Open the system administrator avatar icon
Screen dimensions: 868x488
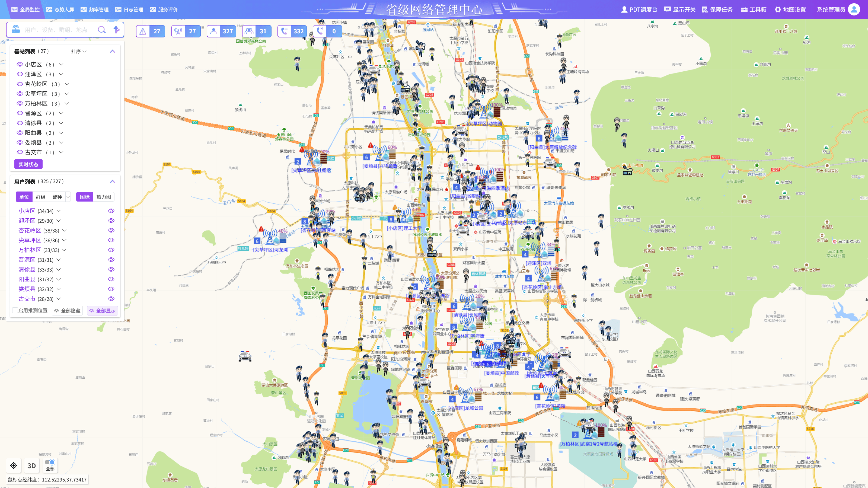coord(854,9)
